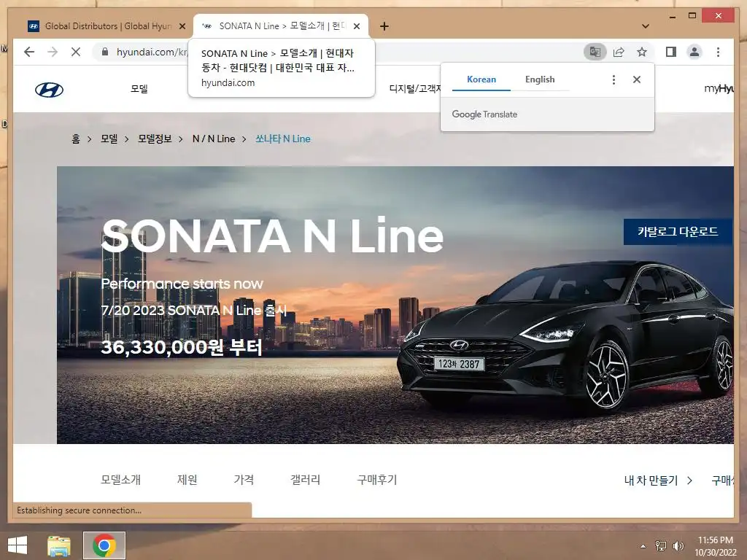Screen dimensions: 747x560
Task: Select the 구매후기 section tab
Action: [377, 480]
